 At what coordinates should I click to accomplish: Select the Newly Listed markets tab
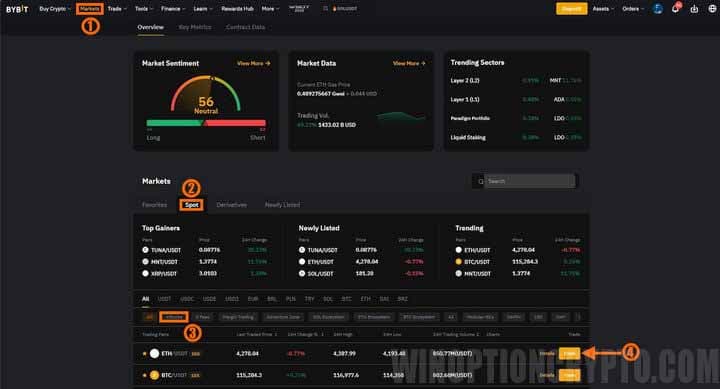282,205
